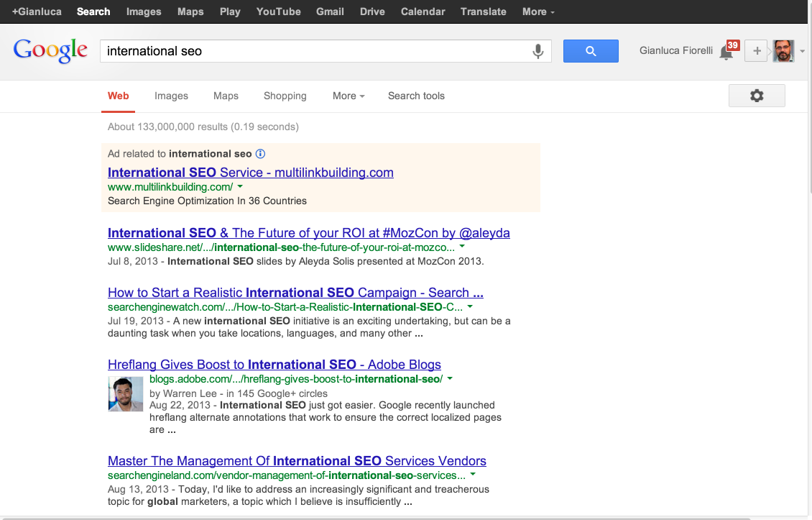Click Warren Lee author thumbnail photo
The width and height of the screenshot is (812, 520).
click(x=126, y=394)
